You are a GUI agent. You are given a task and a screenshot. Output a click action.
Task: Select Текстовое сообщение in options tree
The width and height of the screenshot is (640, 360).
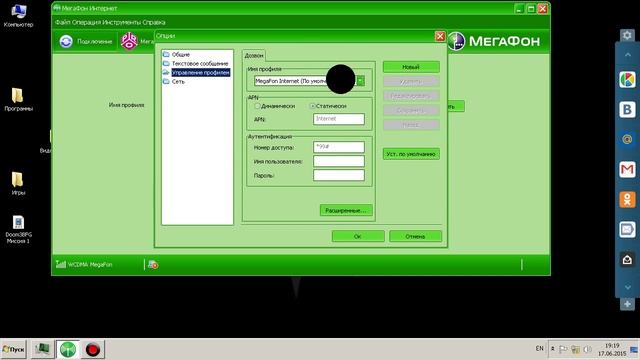coord(200,64)
